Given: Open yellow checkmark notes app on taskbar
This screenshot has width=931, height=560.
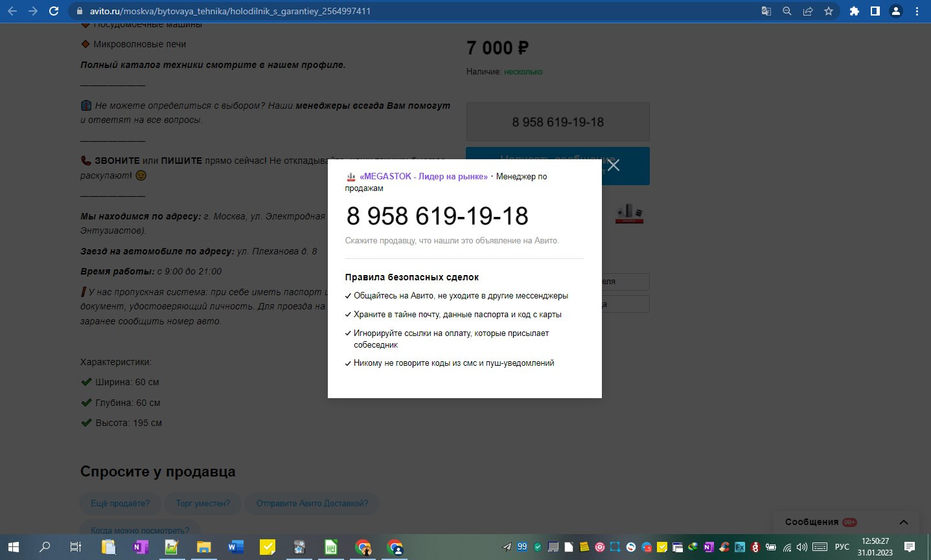Looking at the screenshot, I should [267, 547].
